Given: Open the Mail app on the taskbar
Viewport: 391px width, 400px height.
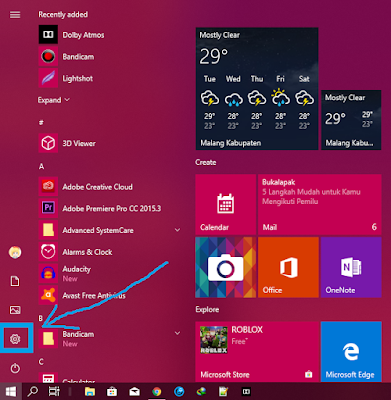Looking at the screenshot, I should point(134,391).
